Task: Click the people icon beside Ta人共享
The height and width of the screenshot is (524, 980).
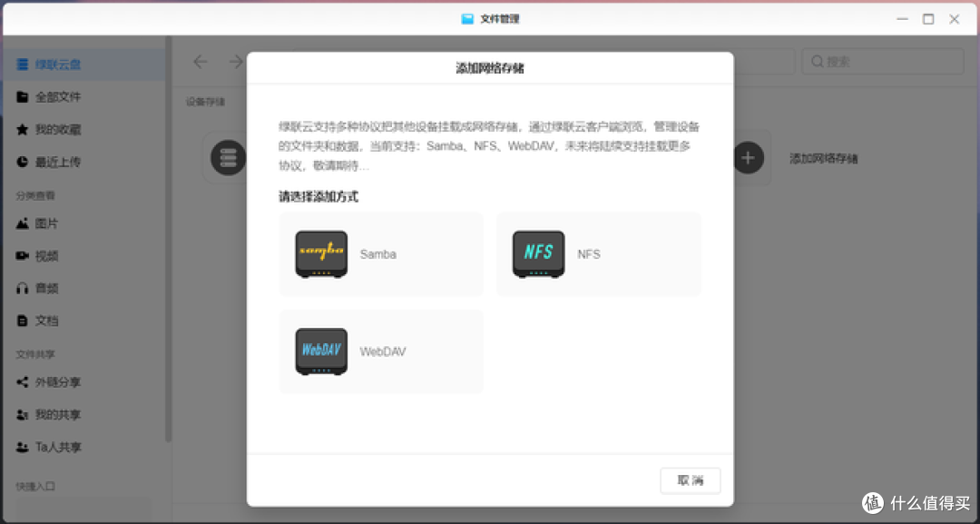Action: 23,447
